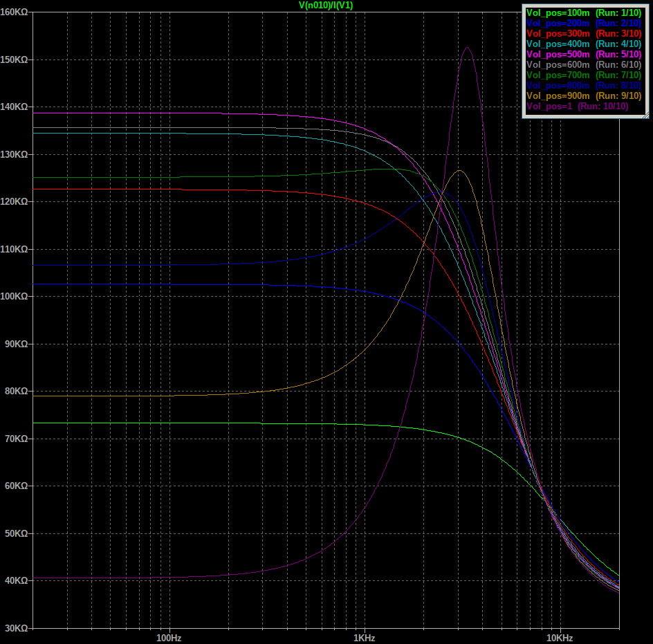Click the 70KΩ vertical axis label
This screenshot has height=644, width=653.
tap(16, 439)
